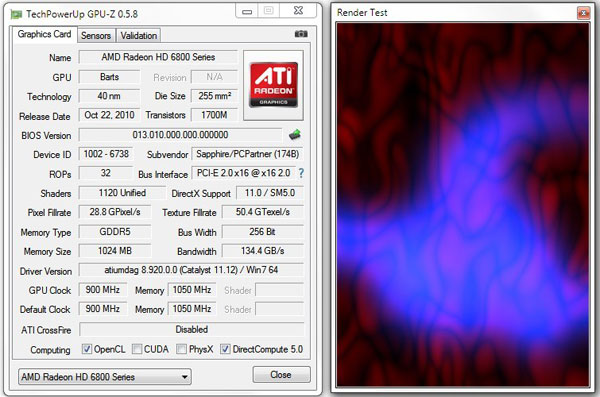The width and height of the screenshot is (600, 397).
Task: Click the ATI Radeon logo
Action: pyautogui.click(x=274, y=85)
